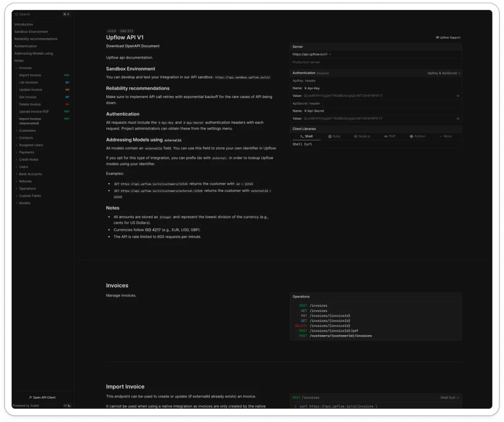
Task: Click the Upflow Support mail icon
Action: [x=437, y=37]
